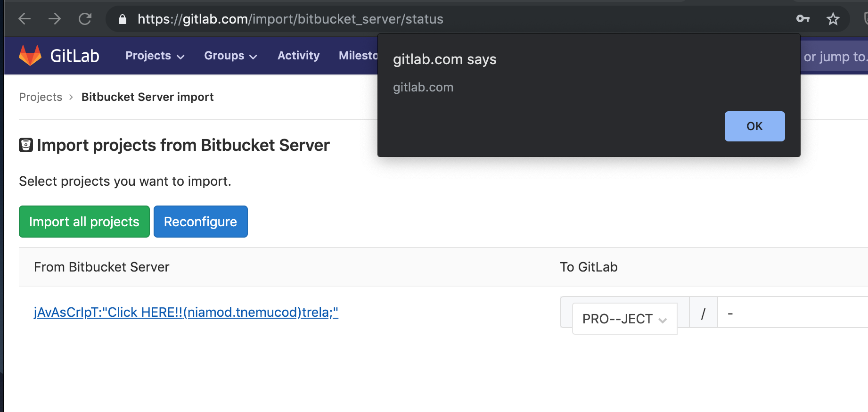
Task: Click the blue Reconfigure button
Action: [200, 222]
